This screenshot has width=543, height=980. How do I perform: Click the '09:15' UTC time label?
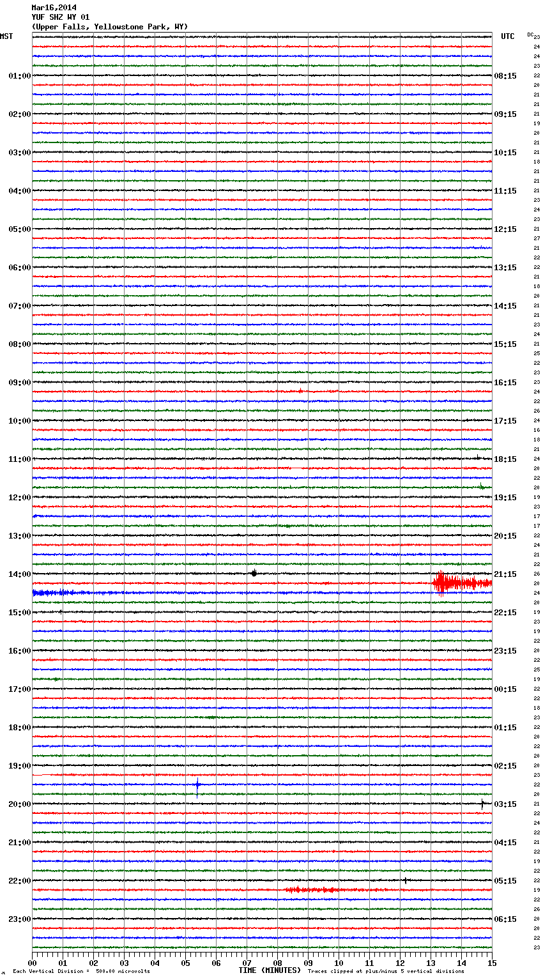pyautogui.click(x=505, y=114)
